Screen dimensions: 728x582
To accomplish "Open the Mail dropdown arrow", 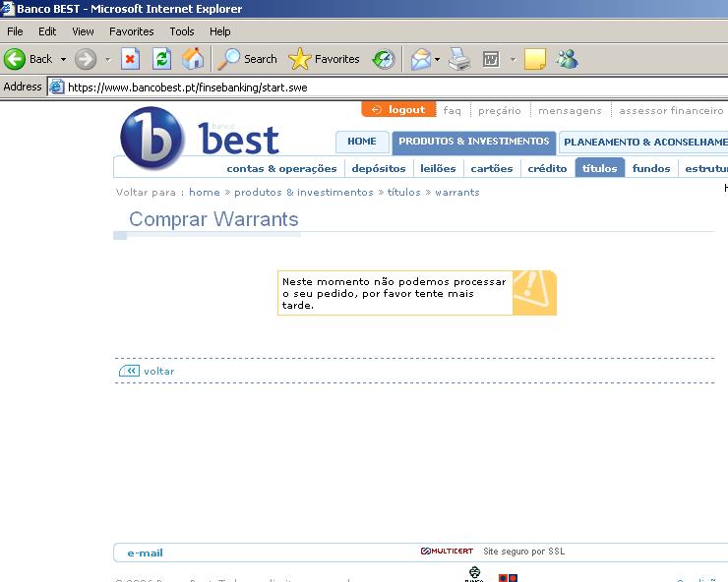I will click(438, 59).
